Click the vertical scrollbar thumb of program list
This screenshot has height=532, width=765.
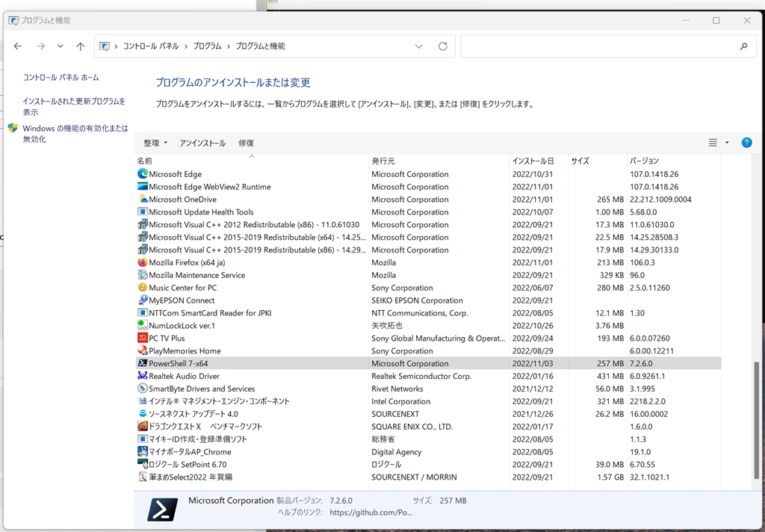tap(756, 420)
